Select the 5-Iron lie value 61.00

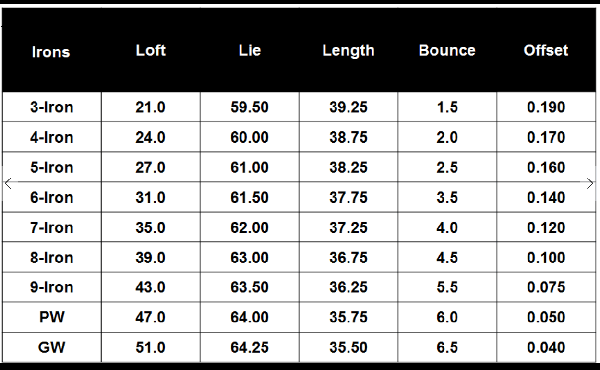click(249, 168)
